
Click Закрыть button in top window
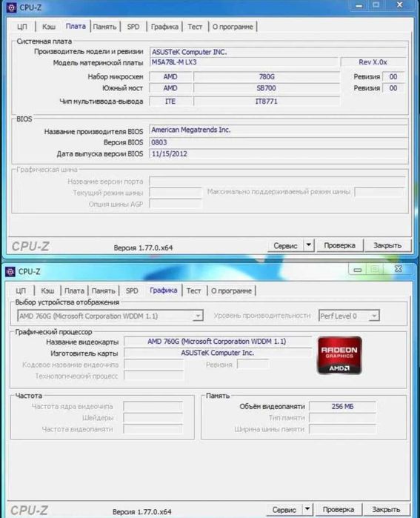tap(387, 245)
